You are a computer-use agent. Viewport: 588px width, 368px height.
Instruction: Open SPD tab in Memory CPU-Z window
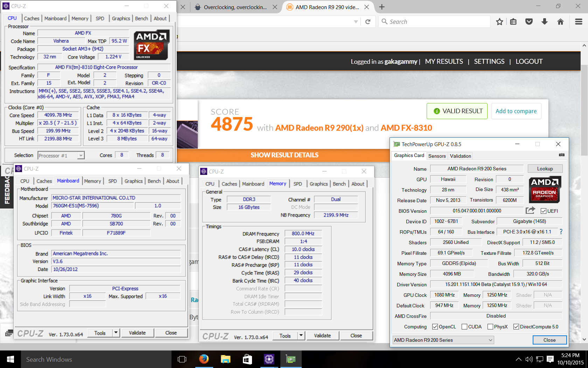coord(297,184)
